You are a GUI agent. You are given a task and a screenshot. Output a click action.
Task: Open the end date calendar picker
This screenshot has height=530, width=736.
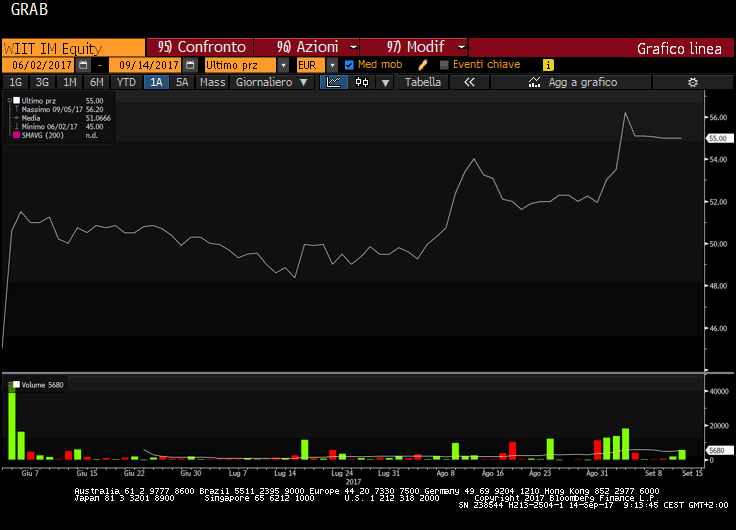(189, 65)
